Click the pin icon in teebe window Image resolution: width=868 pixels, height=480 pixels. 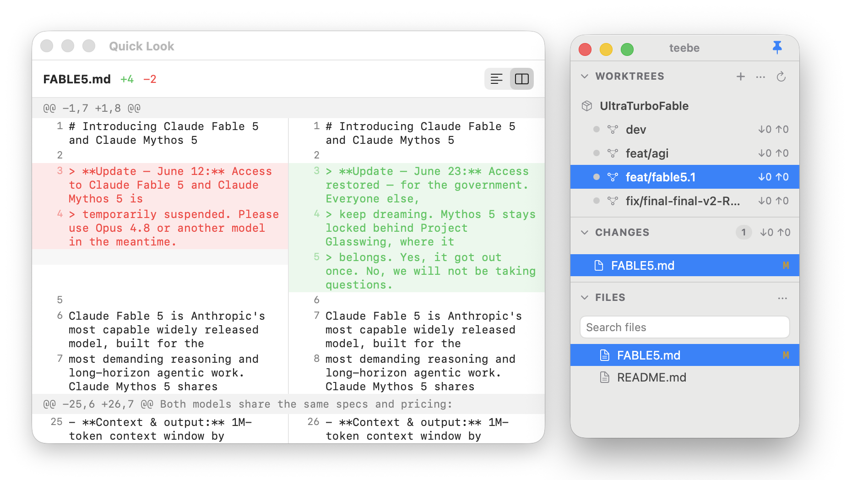[x=777, y=48]
